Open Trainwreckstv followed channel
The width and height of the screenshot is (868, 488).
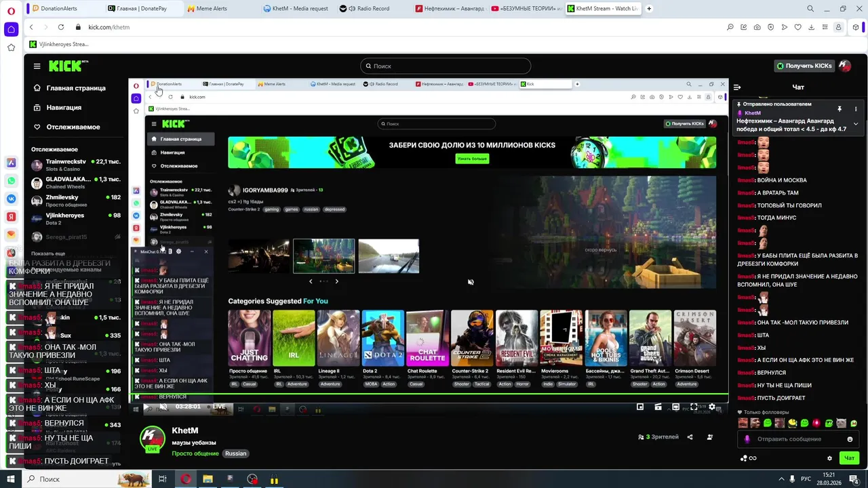click(x=76, y=165)
